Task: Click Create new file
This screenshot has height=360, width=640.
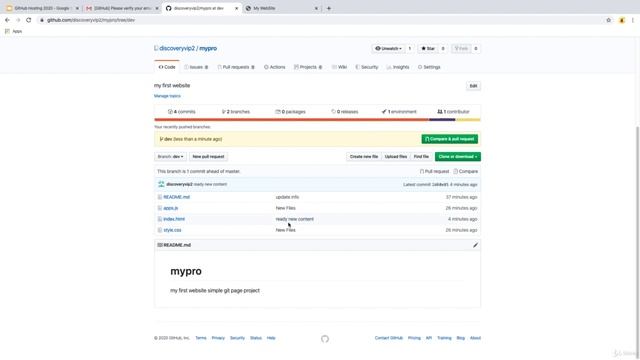Action: (364, 157)
